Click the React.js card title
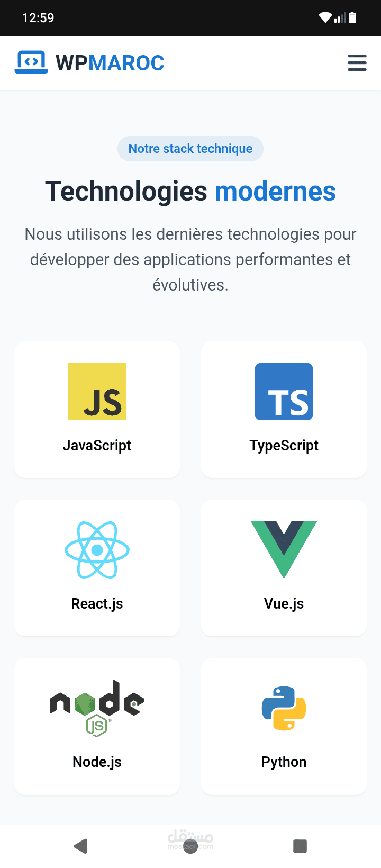Viewport: 381px width, 868px height. click(x=97, y=604)
